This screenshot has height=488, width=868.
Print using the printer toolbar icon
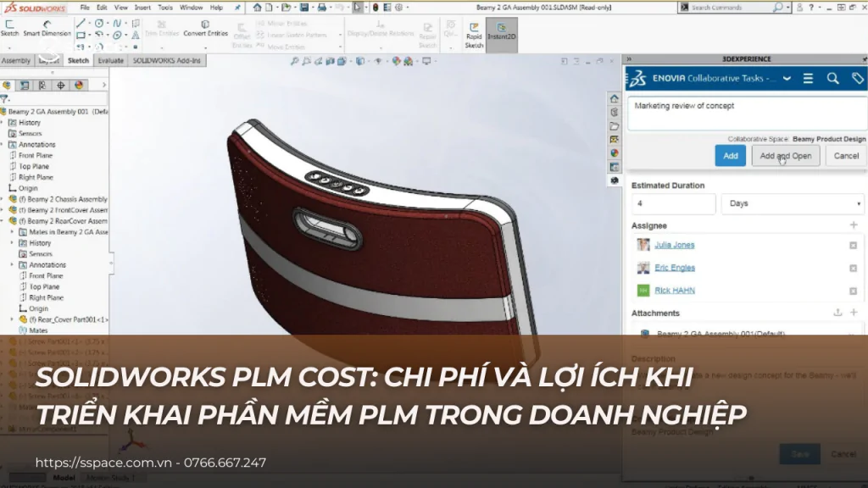point(321,7)
